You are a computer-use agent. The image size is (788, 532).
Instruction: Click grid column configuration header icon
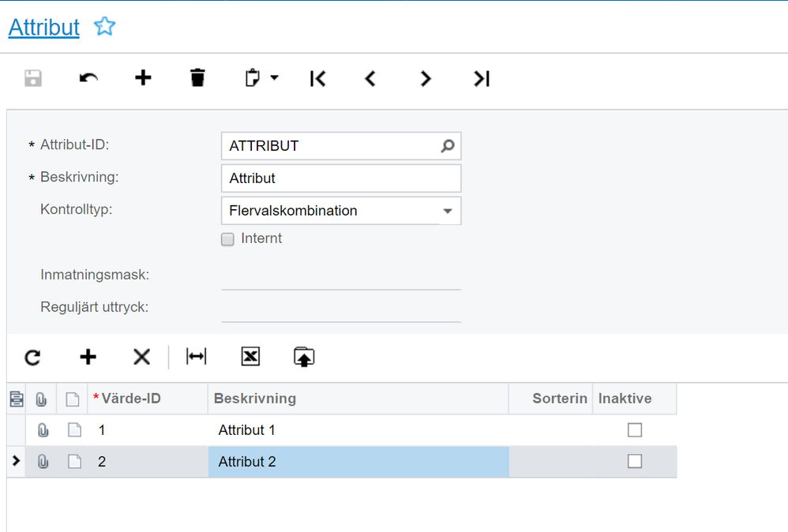17,399
